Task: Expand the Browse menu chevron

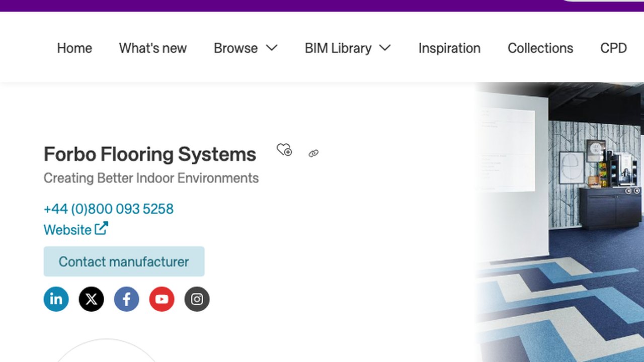Action: coord(272,48)
